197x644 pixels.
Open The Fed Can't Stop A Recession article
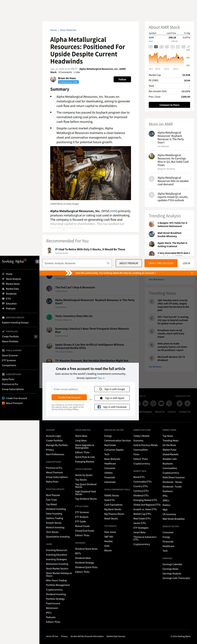tap(75, 287)
